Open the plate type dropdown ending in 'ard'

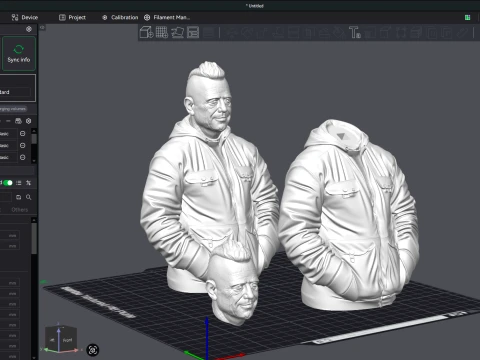(15, 92)
